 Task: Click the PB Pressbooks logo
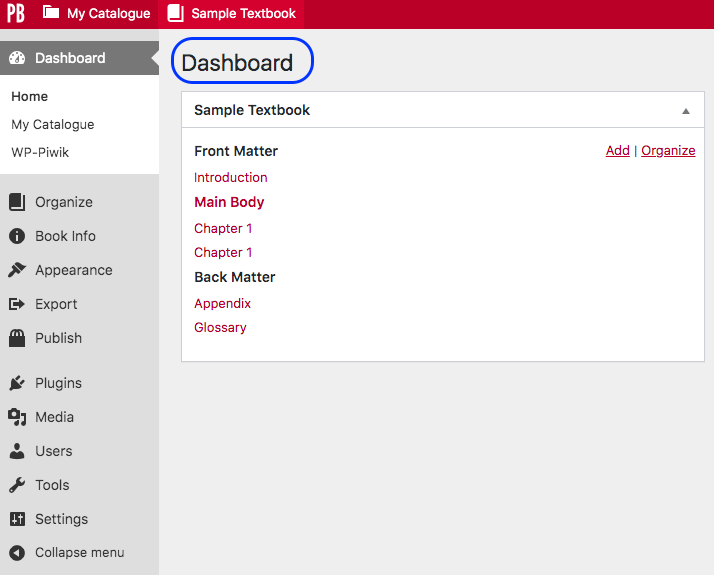click(x=15, y=13)
